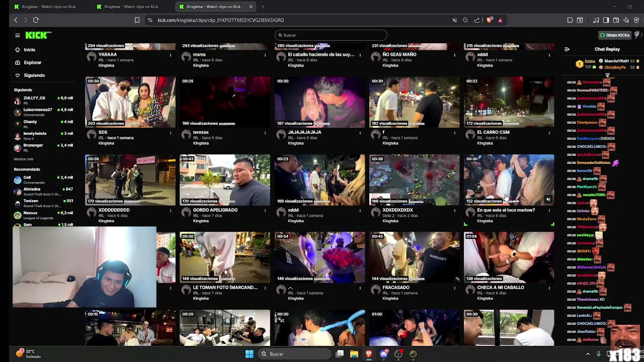Open Explorar in sidebar
644x362 pixels.
32,62
